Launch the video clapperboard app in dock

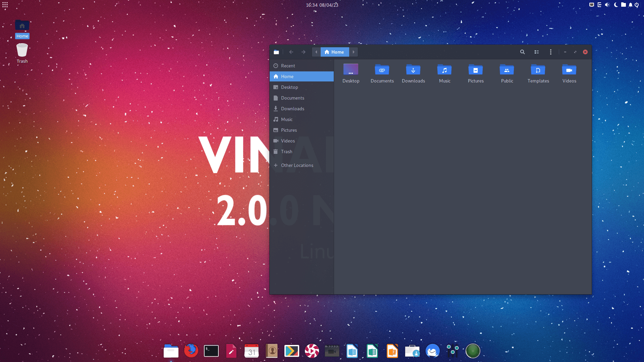(x=332, y=351)
